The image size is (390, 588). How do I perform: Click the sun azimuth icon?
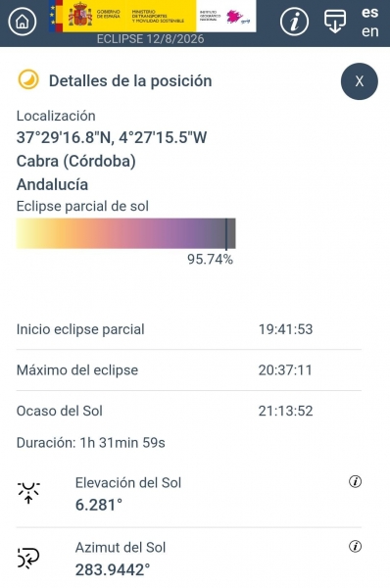pos(28,558)
